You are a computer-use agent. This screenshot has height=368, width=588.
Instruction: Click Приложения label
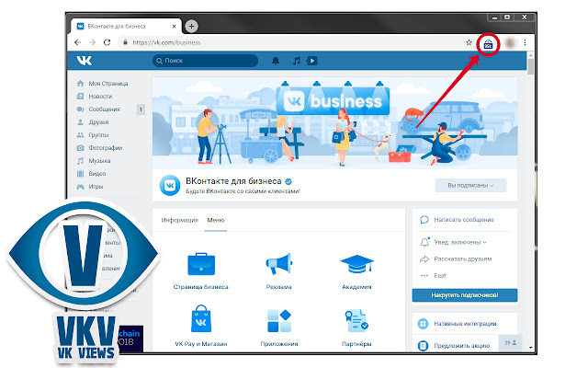(x=279, y=344)
